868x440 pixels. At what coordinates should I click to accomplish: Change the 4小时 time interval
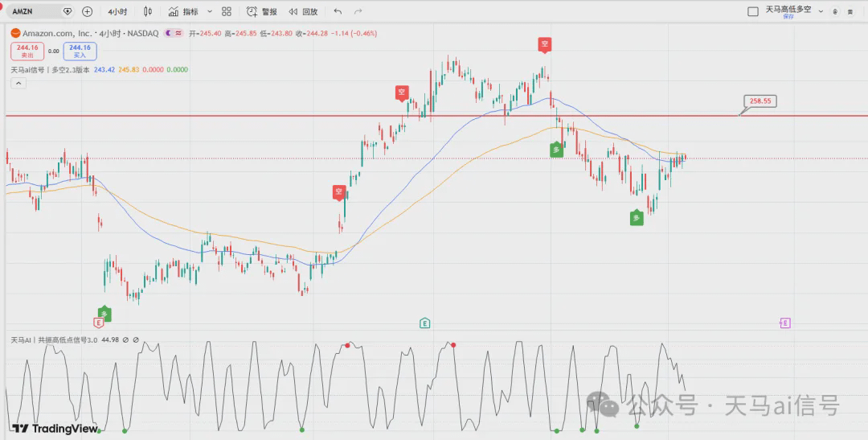pos(117,11)
